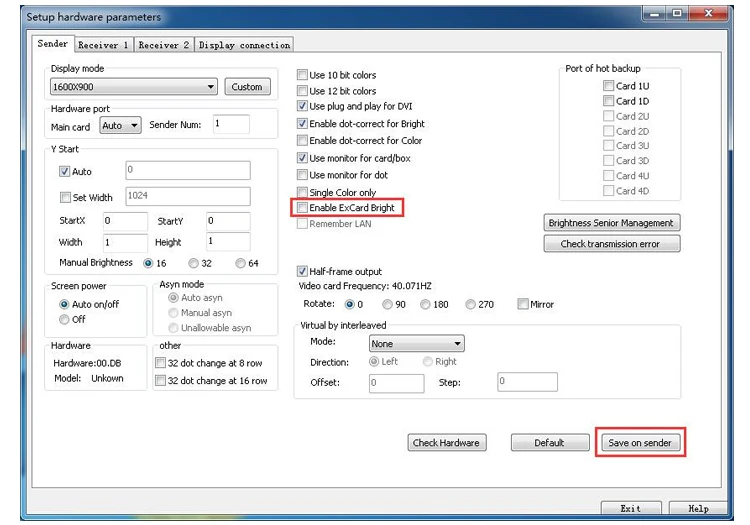
Task: Switch to the Receiver 2 tab
Action: click(164, 45)
